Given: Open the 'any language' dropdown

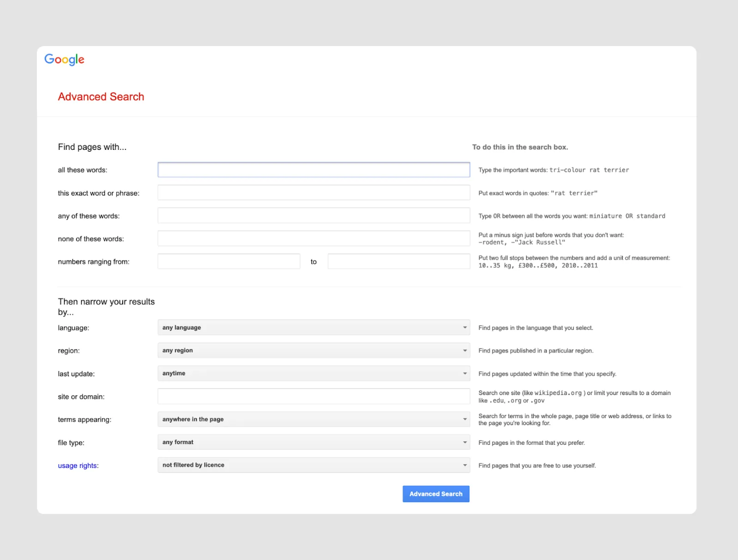Looking at the screenshot, I should [314, 327].
